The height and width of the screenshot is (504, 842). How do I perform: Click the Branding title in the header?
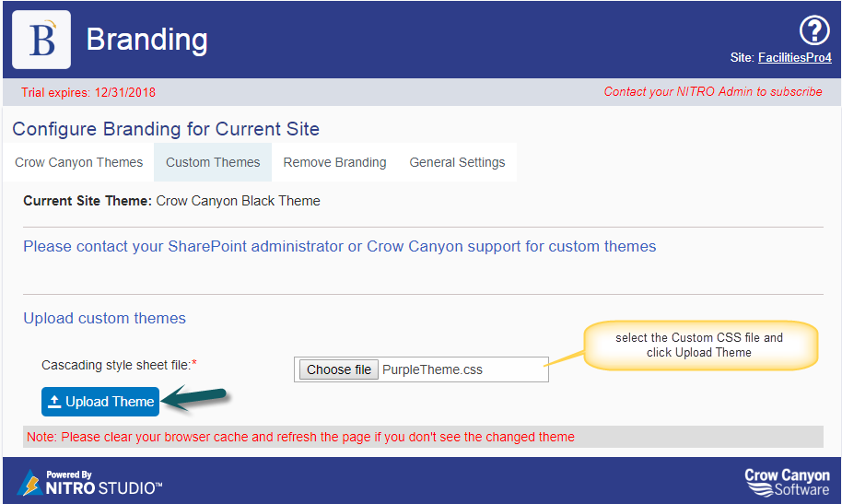[x=146, y=40]
